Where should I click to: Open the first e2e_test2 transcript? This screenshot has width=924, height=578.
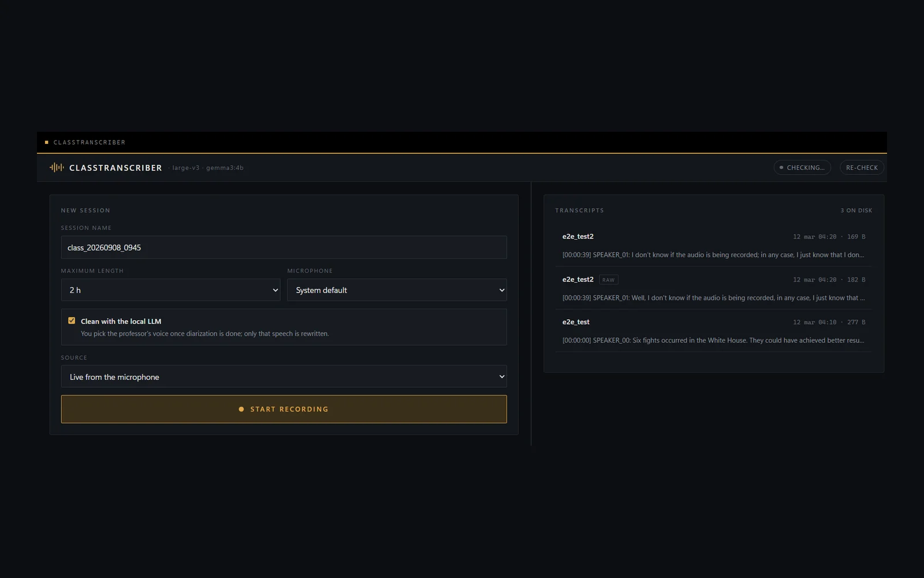click(714, 245)
